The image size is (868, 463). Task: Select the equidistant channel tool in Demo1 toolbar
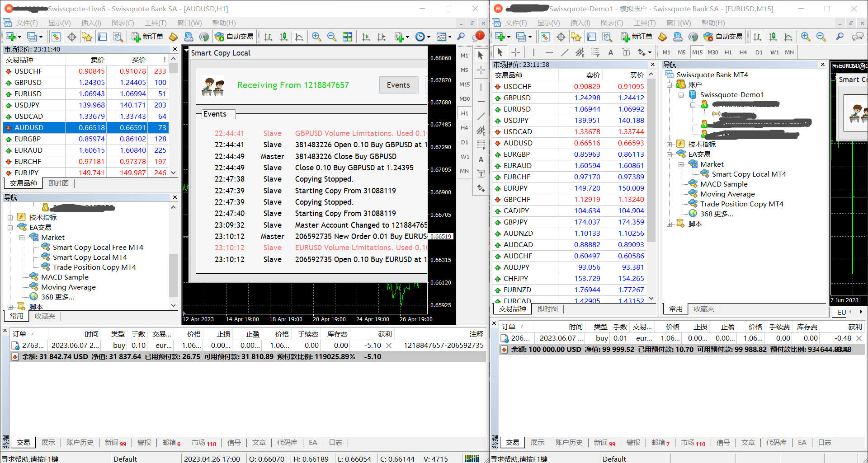[x=580, y=52]
